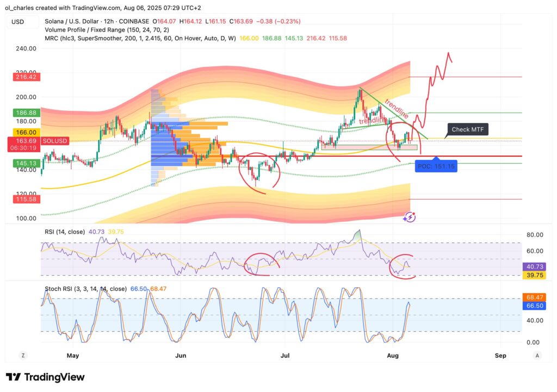The height and width of the screenshot is (392, 557).
Task: Click the TradingView logo at bottom left
Action: [x=44, y=377]
